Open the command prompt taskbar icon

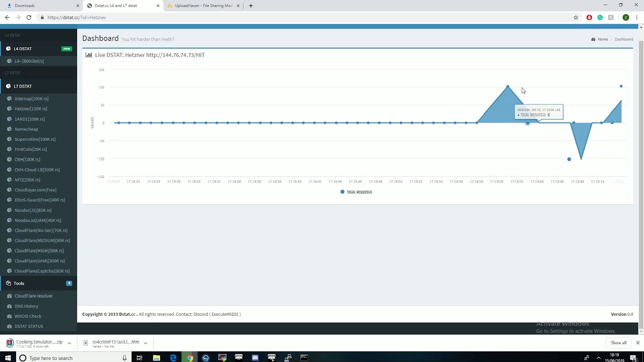pyautogui.click(x=304, y=358)
